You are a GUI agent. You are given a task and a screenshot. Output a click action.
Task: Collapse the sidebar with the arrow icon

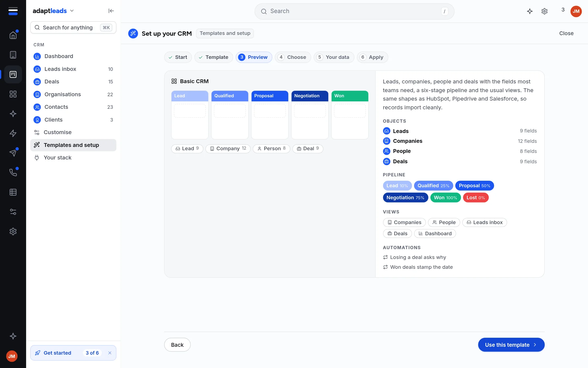tap(111, 11)
